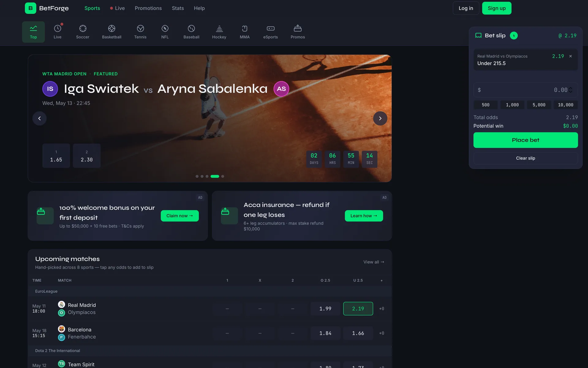Open the Promotions nav menu
The height and width of the screenshot is (368, 588).
148,8
